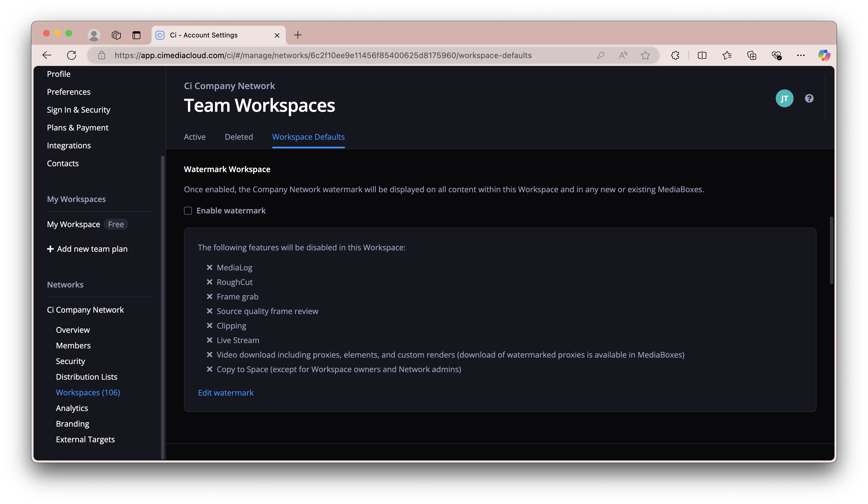
Task: Open Ci Company Network in sidebar
Action: (x=85, y=310)
